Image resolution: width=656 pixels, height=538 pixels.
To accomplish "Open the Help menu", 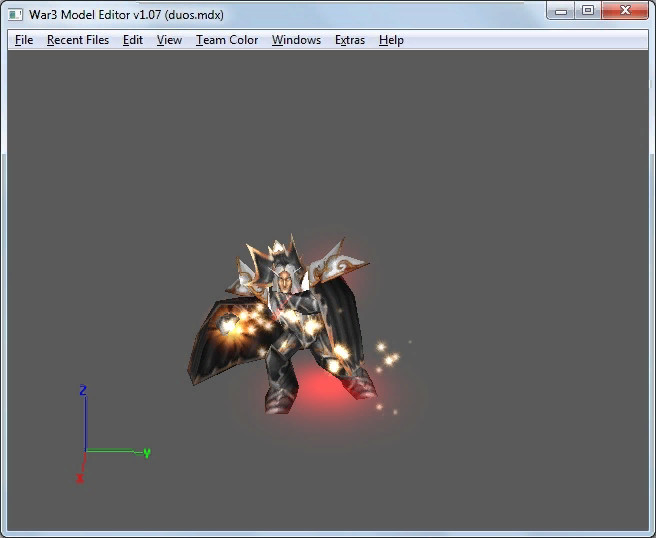I will tap(391, 40).
